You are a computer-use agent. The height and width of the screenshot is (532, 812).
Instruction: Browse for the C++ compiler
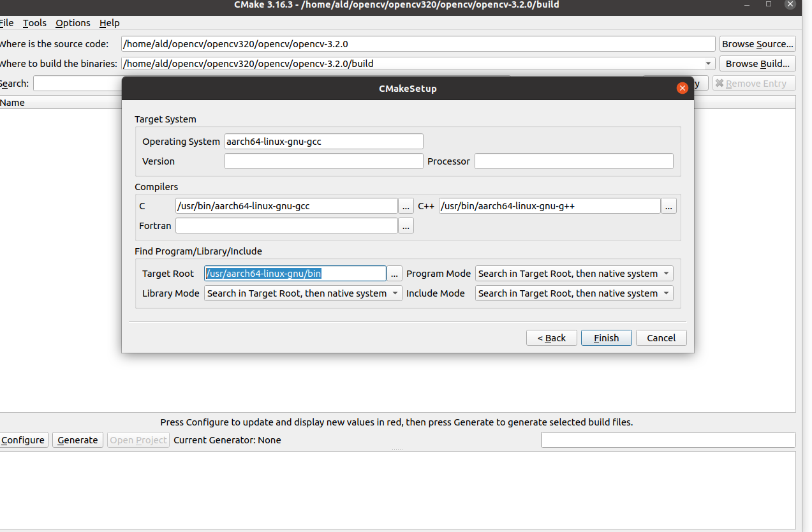pyautogui.click(x=668, y=206)
